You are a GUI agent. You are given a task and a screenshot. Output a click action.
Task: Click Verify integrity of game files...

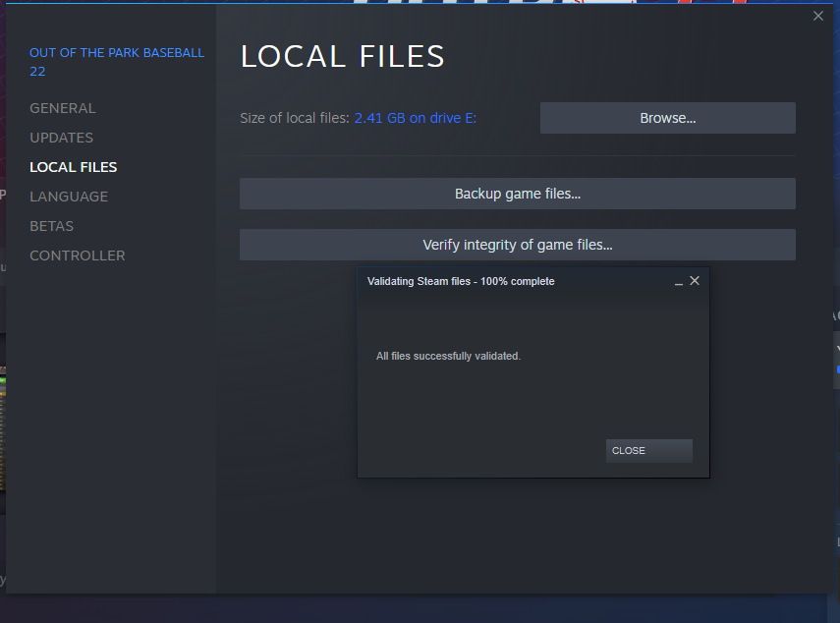[x=518, y=245]
